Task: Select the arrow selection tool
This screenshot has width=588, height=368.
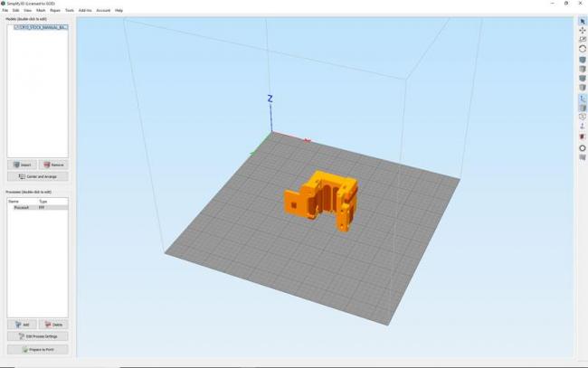Action: pos(582,20)
